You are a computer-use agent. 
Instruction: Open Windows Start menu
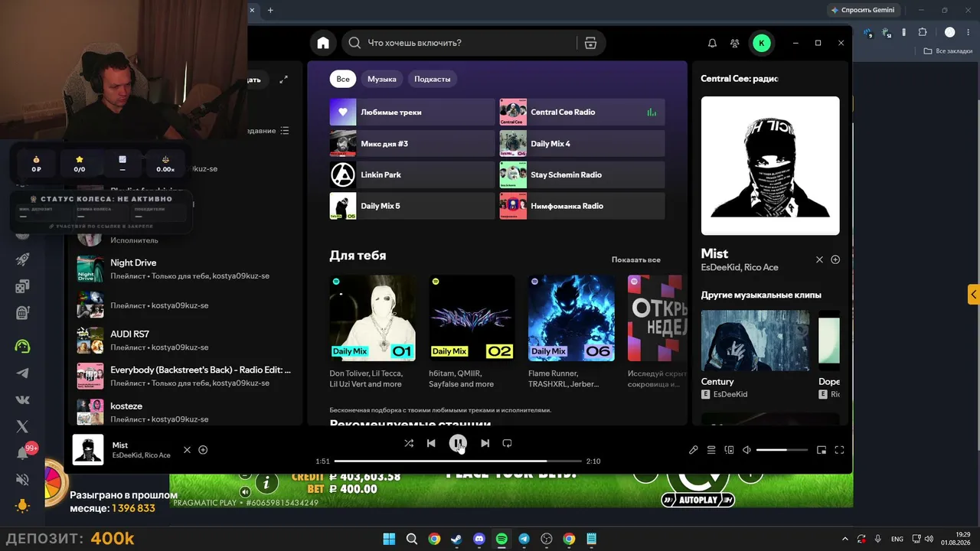(389, 539)
